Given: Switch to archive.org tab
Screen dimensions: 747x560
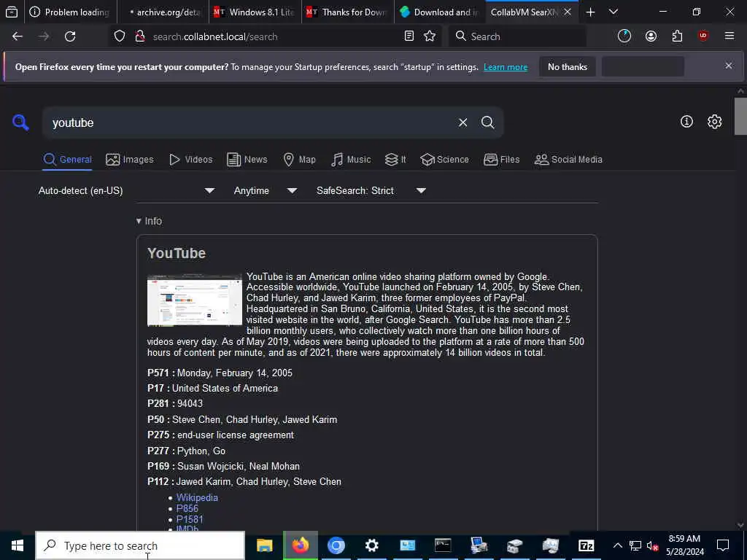Looking at the screenshot, I should click(x=163, y=12).
